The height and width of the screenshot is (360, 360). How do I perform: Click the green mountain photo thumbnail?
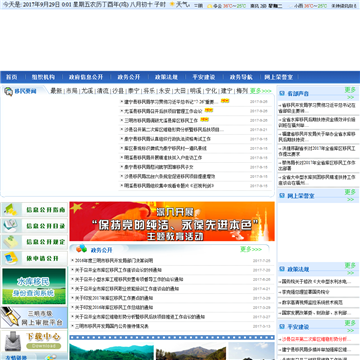click(x=112, y=351)
